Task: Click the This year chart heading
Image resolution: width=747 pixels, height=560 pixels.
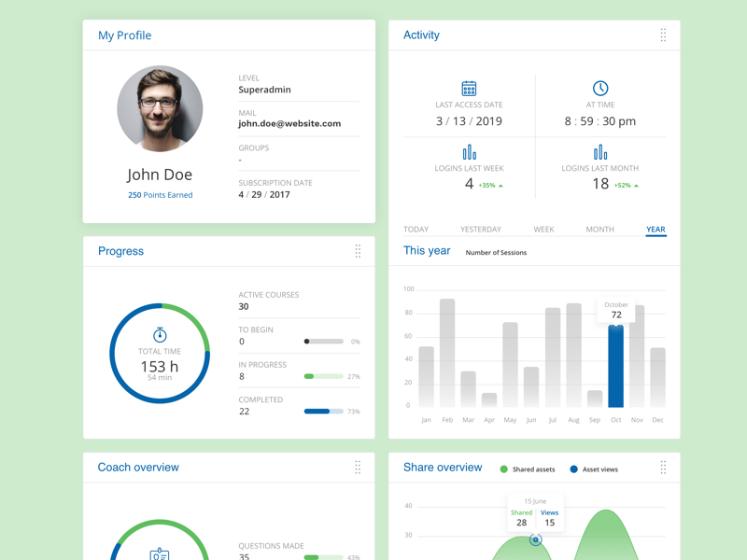Action: click(427, 250)
